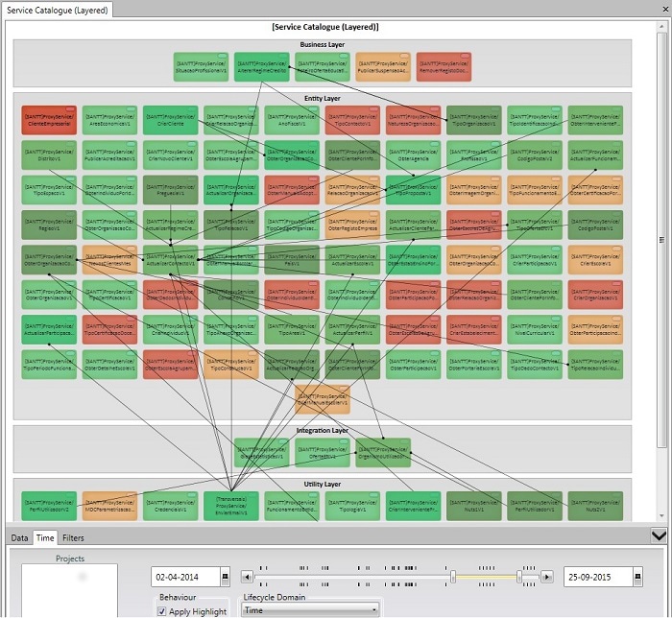Select the TipologiaV1 utility node
Screen dimensions: 672x618
tap(352, 507)
